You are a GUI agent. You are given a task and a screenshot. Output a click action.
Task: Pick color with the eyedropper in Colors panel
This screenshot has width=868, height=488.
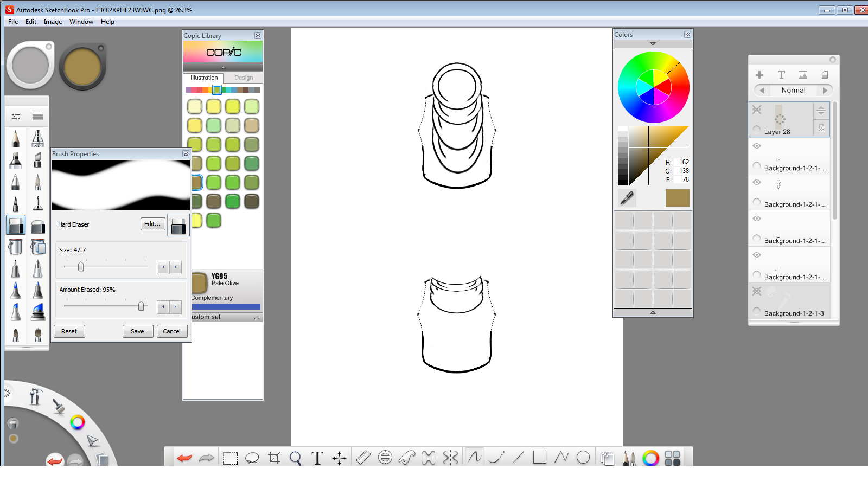pos(627,198)
